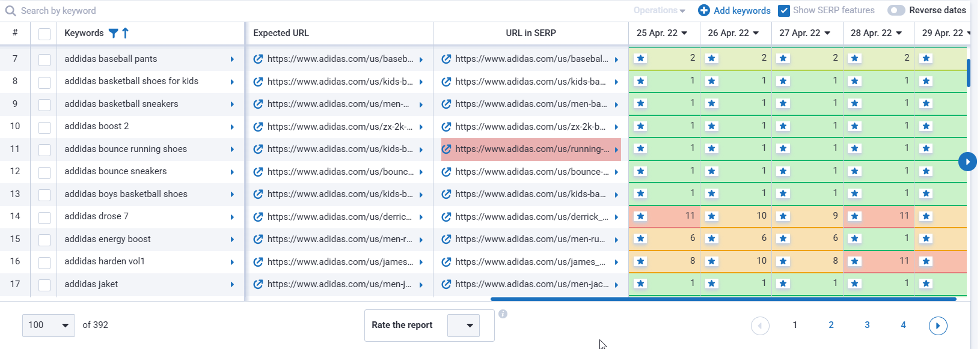Open the Operations menu
The width and height of the screenshot is (980, 349).
point(659,10)
